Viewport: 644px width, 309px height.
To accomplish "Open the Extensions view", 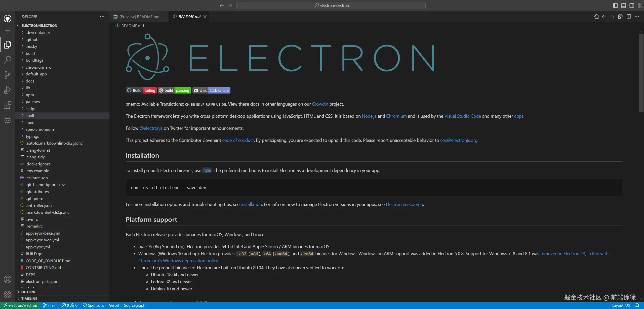I will [x=8, y=105].
